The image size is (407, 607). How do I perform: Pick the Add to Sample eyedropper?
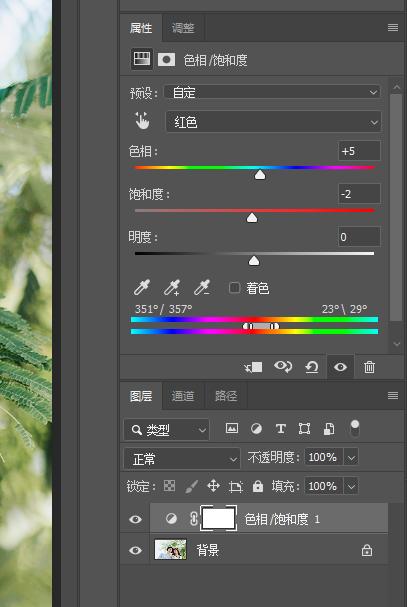pyautogui.click(x=172, y=288)
